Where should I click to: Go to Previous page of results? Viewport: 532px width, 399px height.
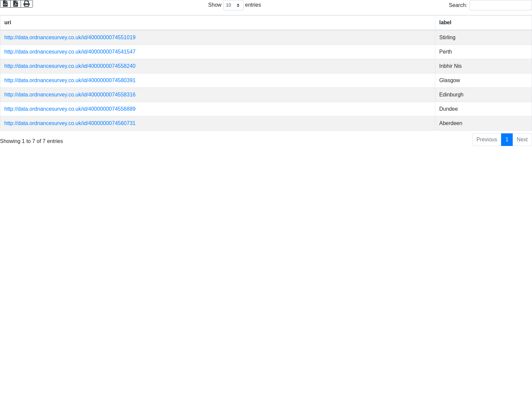(x=486, y=140)
